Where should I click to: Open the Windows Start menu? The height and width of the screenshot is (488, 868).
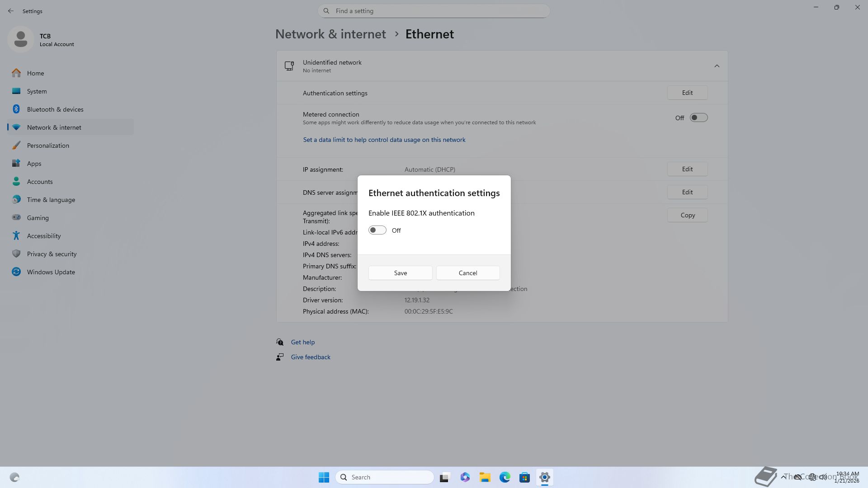click(x=324, y=477)
